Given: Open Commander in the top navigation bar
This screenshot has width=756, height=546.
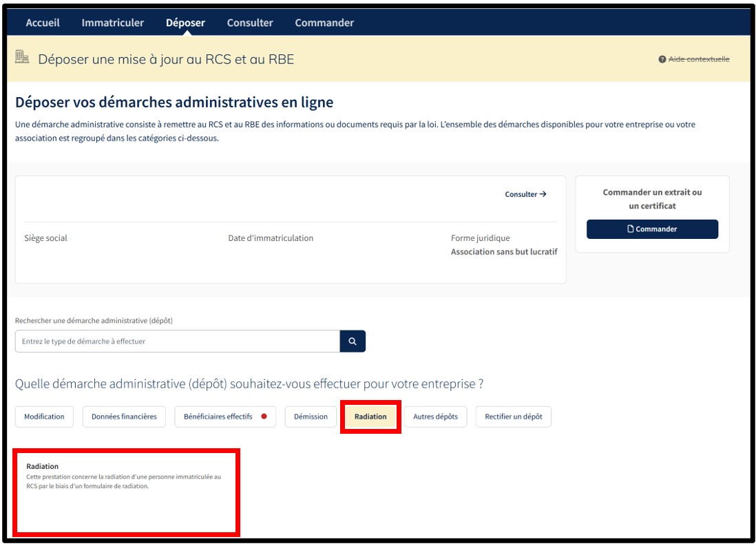Looking at the screenshot, I should pos(324,23).
